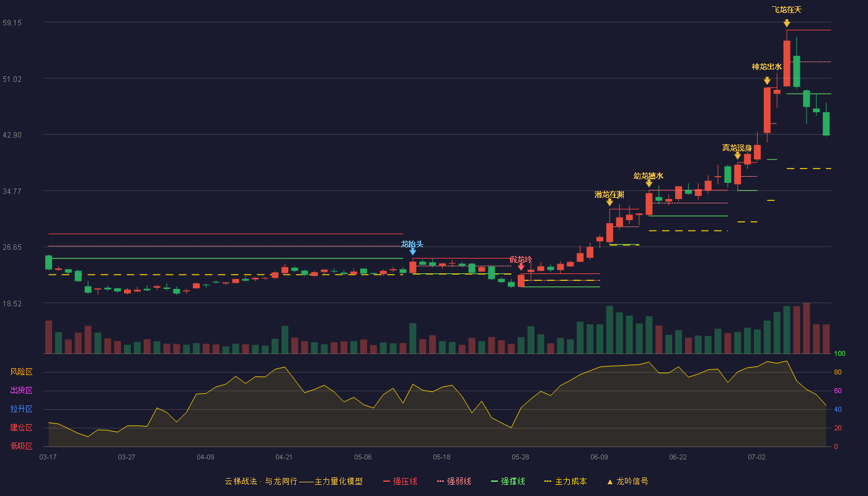Select the 05-06 date label
The width and height of the screenshot is (868, 496).
point(363,457)
